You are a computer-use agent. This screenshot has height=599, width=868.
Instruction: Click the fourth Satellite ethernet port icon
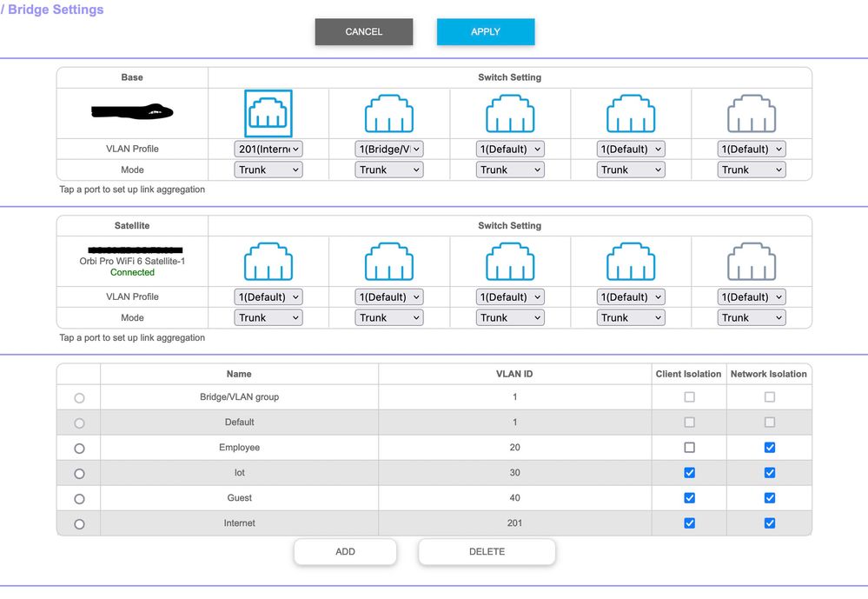pos(631,262)
